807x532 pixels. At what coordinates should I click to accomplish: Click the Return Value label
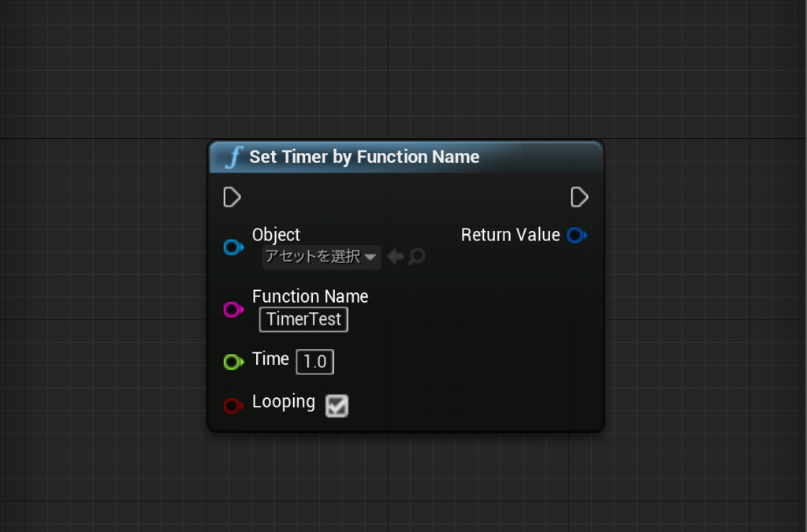510,235
